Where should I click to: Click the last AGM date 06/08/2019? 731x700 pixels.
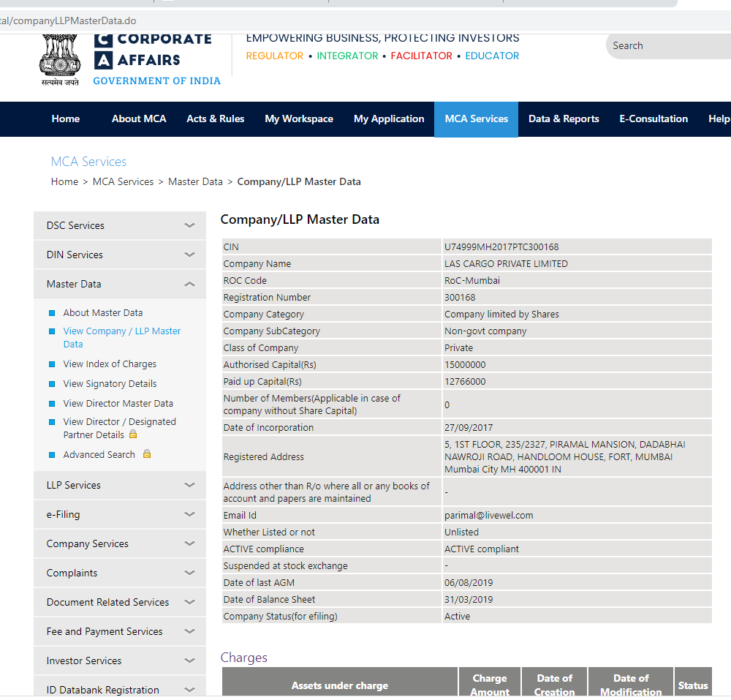click(x=469, y=582)
